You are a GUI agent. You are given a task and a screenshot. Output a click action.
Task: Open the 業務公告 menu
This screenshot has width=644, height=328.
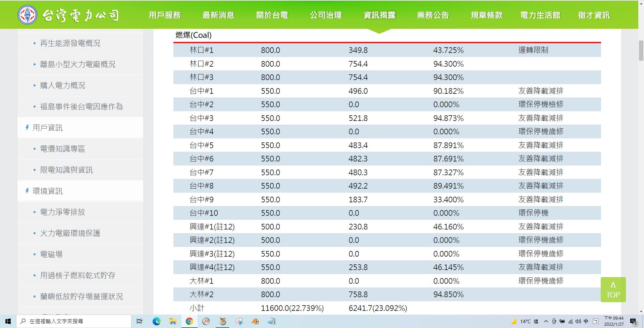[433, 15]
